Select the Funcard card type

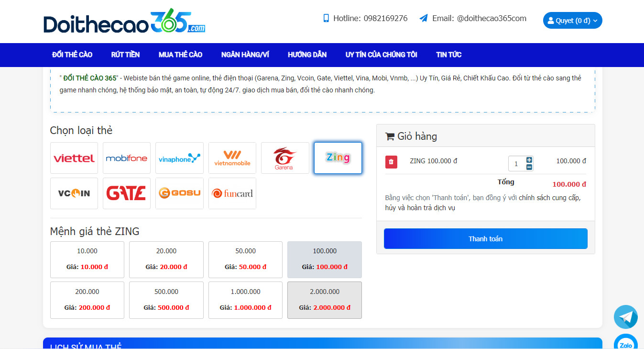pos(232,193)
